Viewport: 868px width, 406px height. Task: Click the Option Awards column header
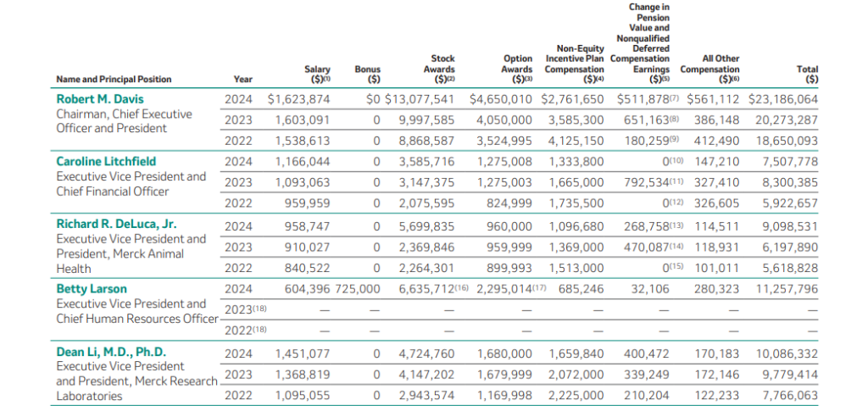(517, 70)
